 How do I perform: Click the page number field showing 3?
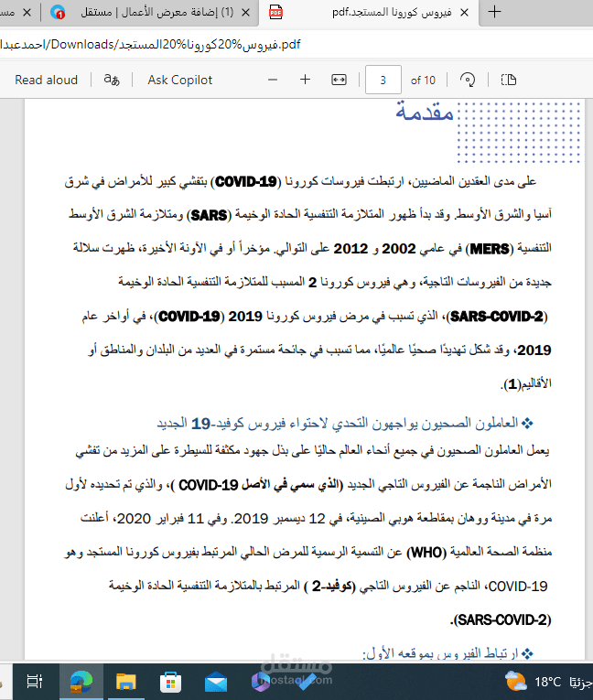point(383,80)
